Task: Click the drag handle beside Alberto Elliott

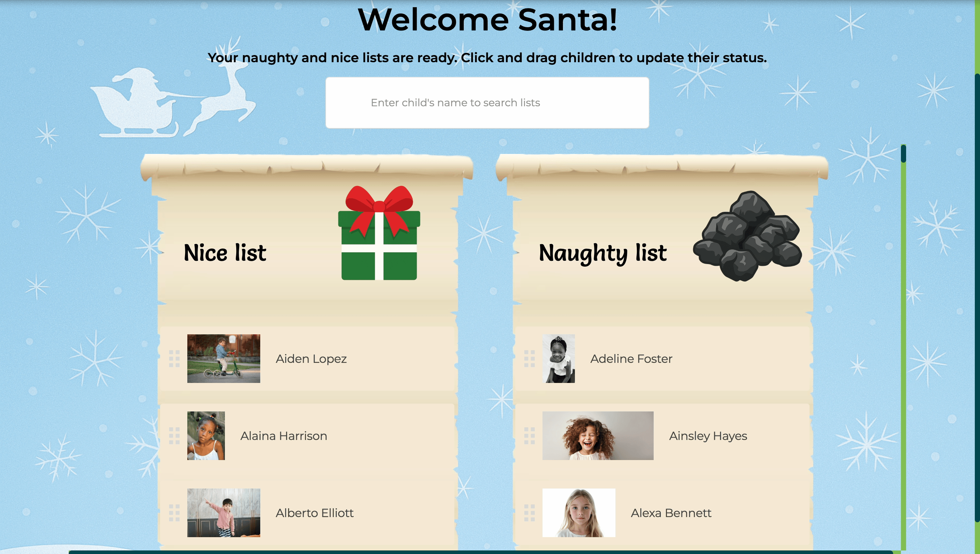Action: 174,513
